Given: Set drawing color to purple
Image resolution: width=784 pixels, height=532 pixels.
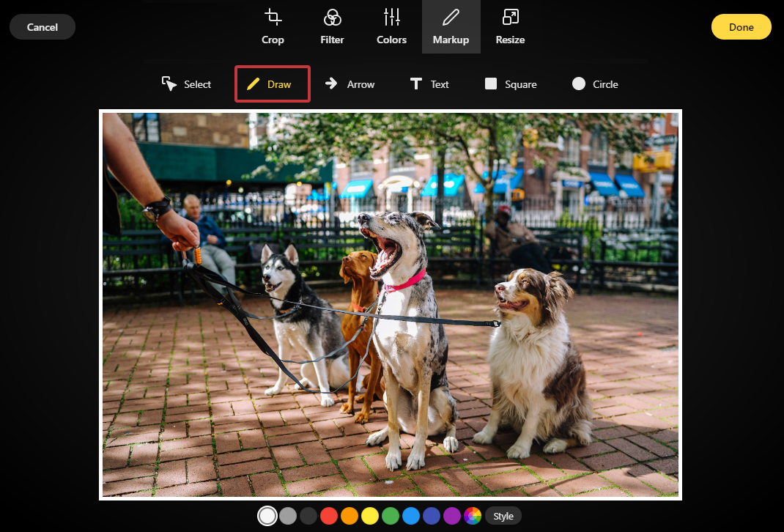Looking at the screenshot, I should tap(452, 516).
